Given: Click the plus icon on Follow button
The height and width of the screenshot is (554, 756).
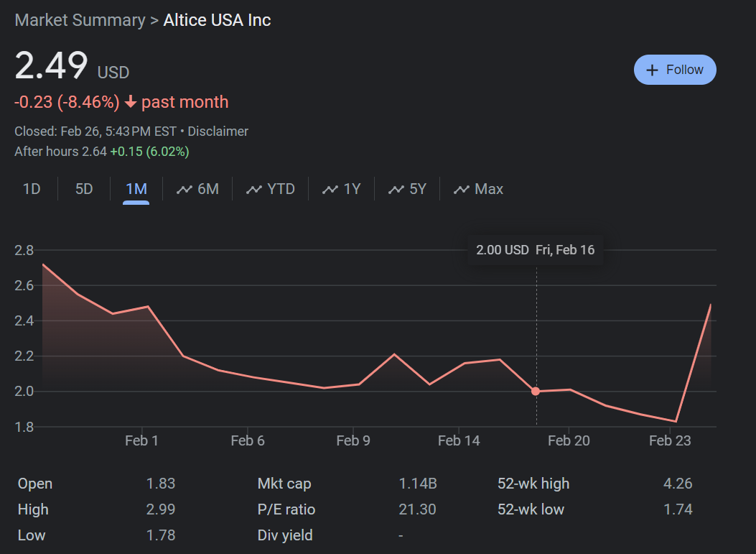Looking at the screenshot, I should coord(652,70).
